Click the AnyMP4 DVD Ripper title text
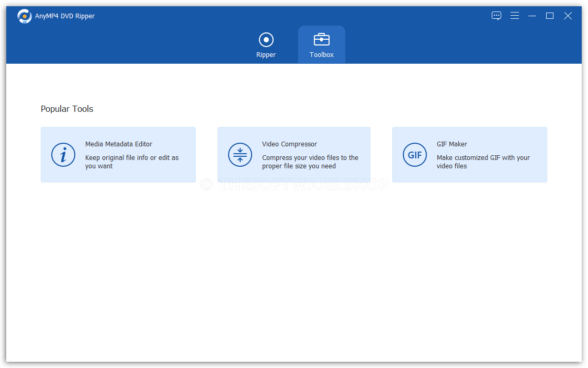 (65, 16)
